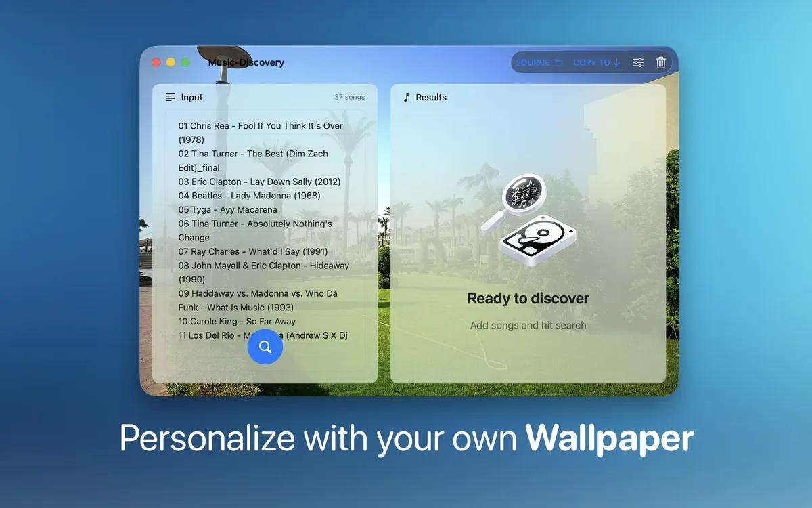Click the Tina Turner The Best entry
This screenshot has width=812, height=508.
[x=252, y=154]
